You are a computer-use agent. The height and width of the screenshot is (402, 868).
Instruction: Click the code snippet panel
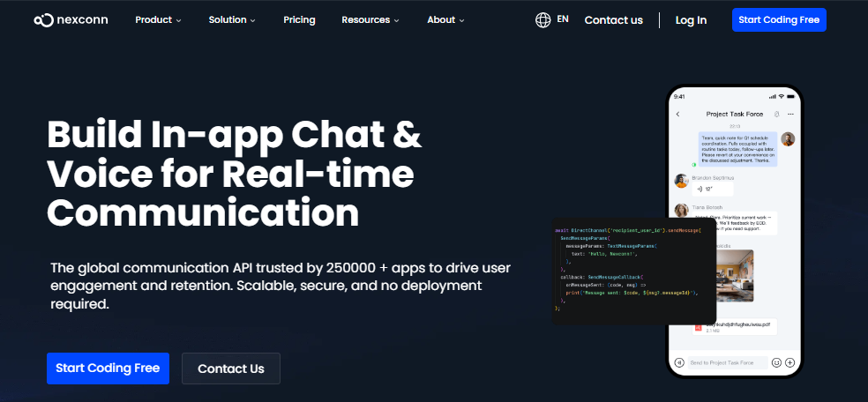634,272
